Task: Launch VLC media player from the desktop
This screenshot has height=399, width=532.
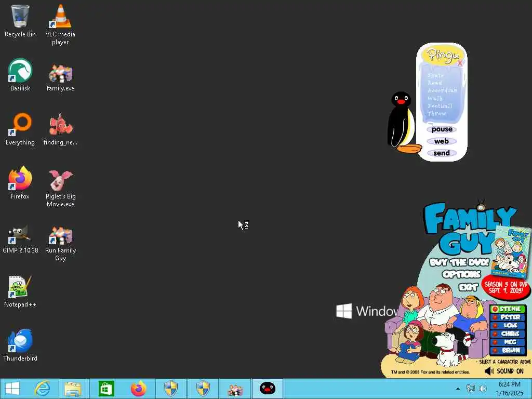Action: (x=60, y=24)
